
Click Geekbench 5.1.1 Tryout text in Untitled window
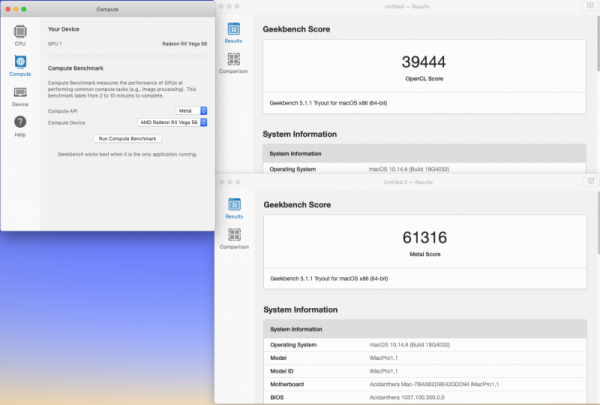pyautogui.click(x=328, y=103)
